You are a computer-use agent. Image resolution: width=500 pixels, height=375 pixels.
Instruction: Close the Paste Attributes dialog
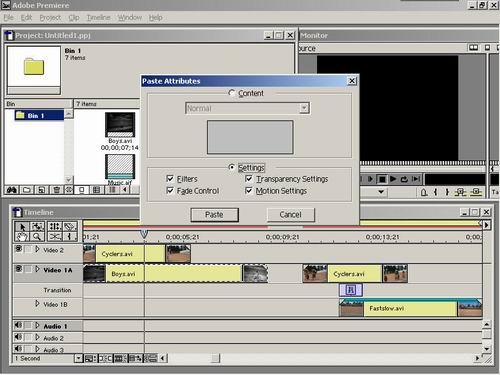pyautogui.click(x=352, y=81)
